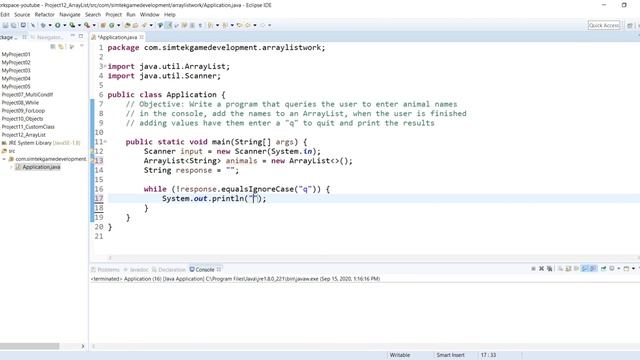Select Project07_MultiCondIf project
Screen dimensions: 640x360
tap(27, 94)
